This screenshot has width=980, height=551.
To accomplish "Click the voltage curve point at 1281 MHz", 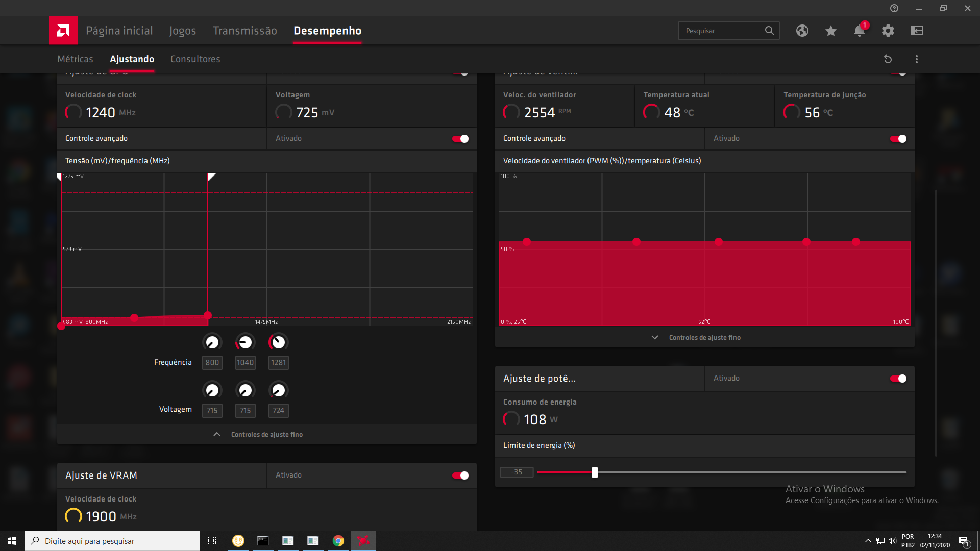I will [208, 315].
